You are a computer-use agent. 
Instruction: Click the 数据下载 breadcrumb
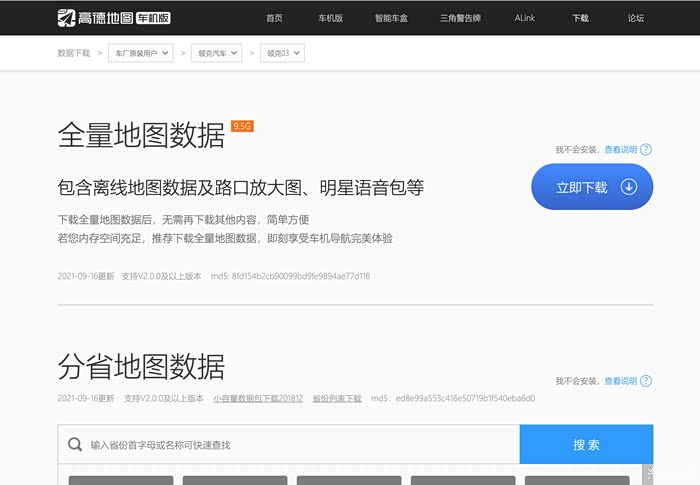click(74, 53)
